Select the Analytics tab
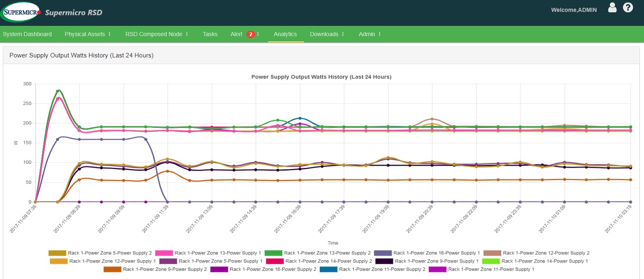 coord(285,34)
